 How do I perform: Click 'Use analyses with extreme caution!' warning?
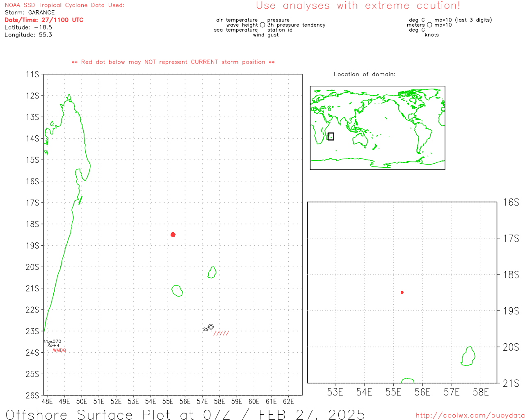[358, 5]
